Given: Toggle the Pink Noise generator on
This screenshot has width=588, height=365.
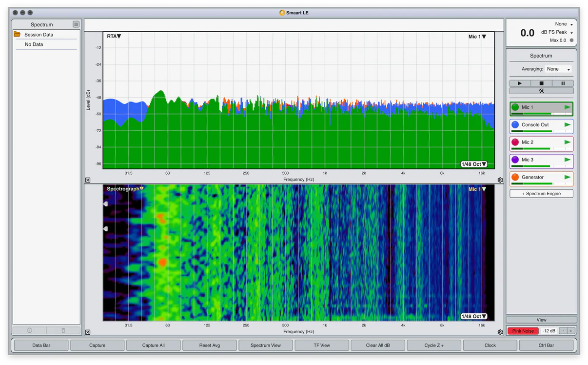Looking at the screenshot, I should point(523,331).
